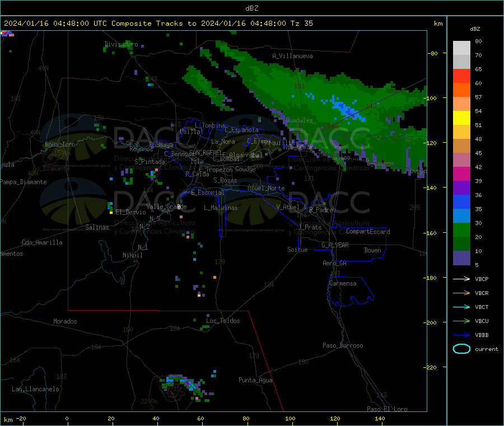Viewport: 504px width, 426px height.
Task: Click the orange echo pixel near route 179
Action: pos(214,277)
